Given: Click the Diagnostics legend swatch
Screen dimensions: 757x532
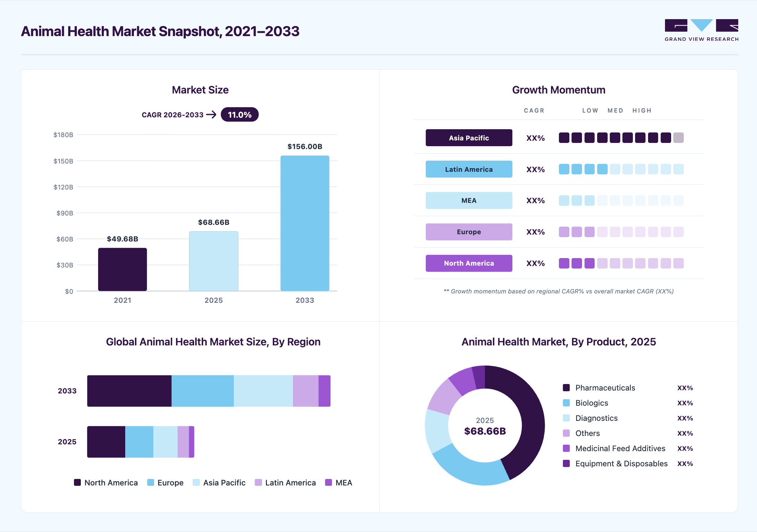Looking at the screenshot, I should pyautogui.click(x=566, y=418).
